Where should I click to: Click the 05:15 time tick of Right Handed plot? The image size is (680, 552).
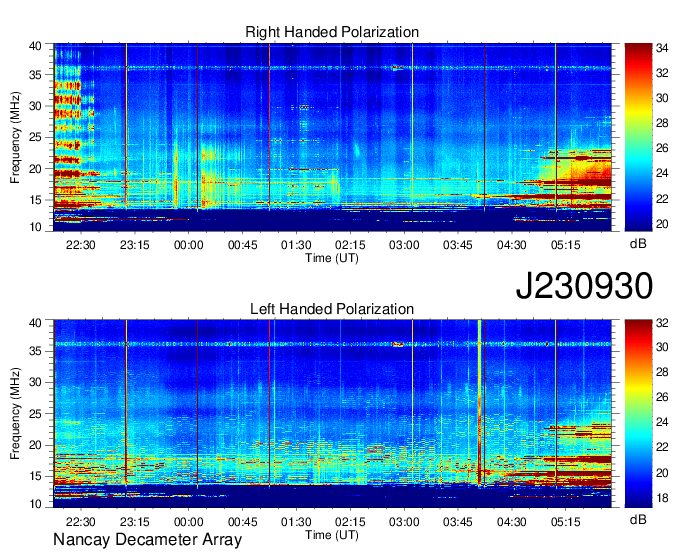pos(566,245)
